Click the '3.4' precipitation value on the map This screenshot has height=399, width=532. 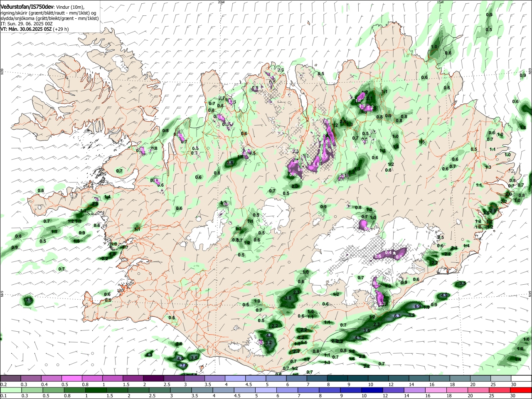(x=367, y=330)
